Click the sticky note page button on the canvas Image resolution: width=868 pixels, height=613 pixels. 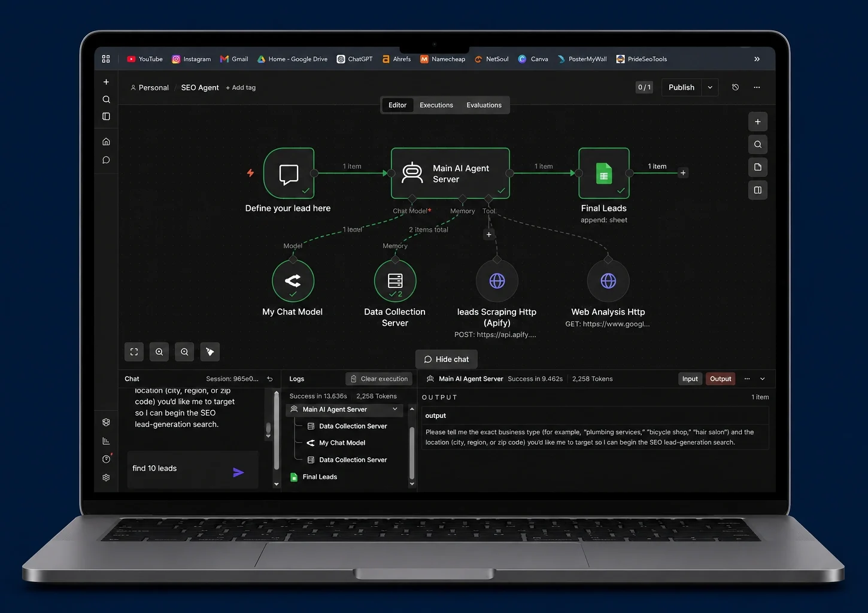(758, 167)
